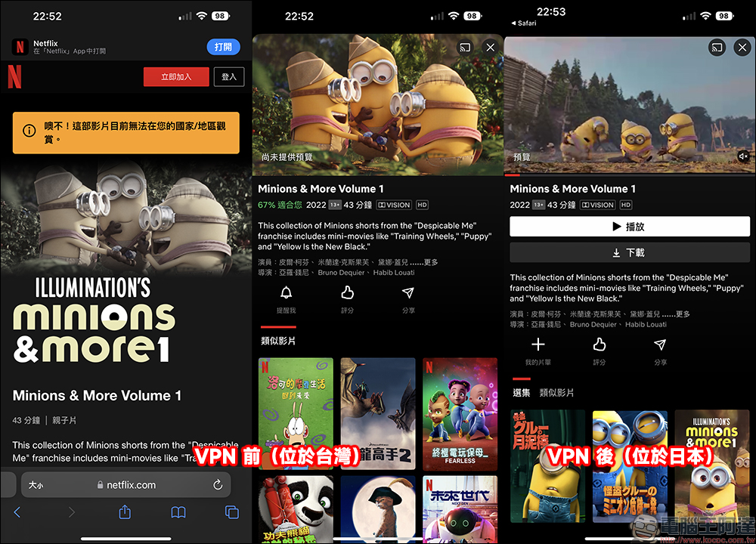Tap the blue 打開 open-in-app button
756x544 pixels.
[223, 47]
